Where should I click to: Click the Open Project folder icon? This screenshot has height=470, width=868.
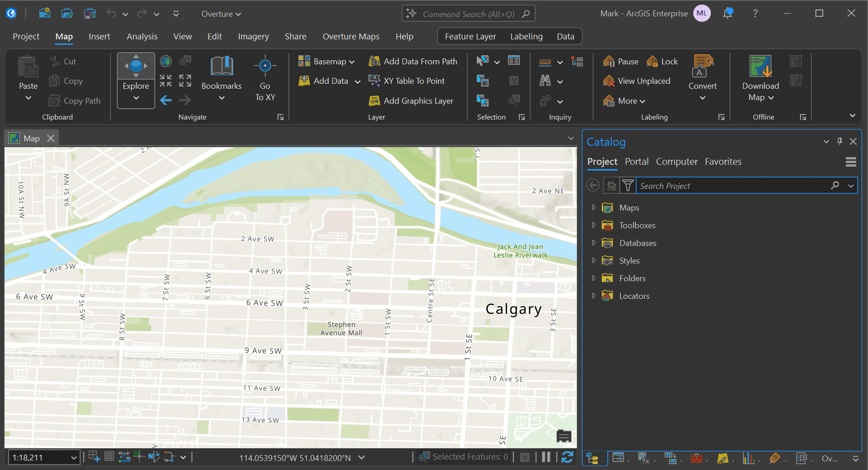[x=67, y=13]
